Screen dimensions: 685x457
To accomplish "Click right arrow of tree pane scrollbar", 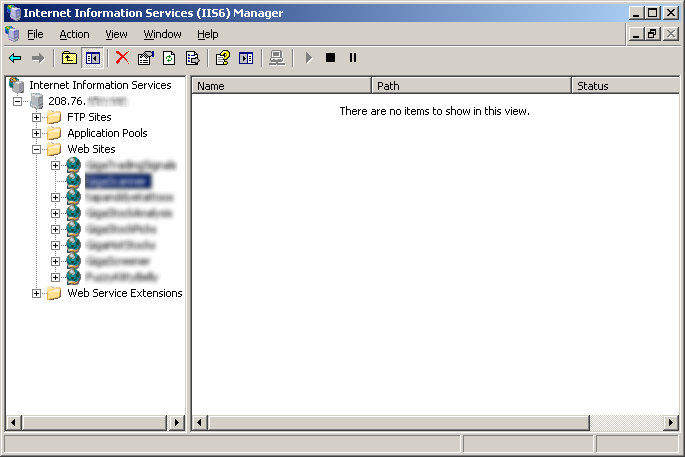I will point(176,422).
